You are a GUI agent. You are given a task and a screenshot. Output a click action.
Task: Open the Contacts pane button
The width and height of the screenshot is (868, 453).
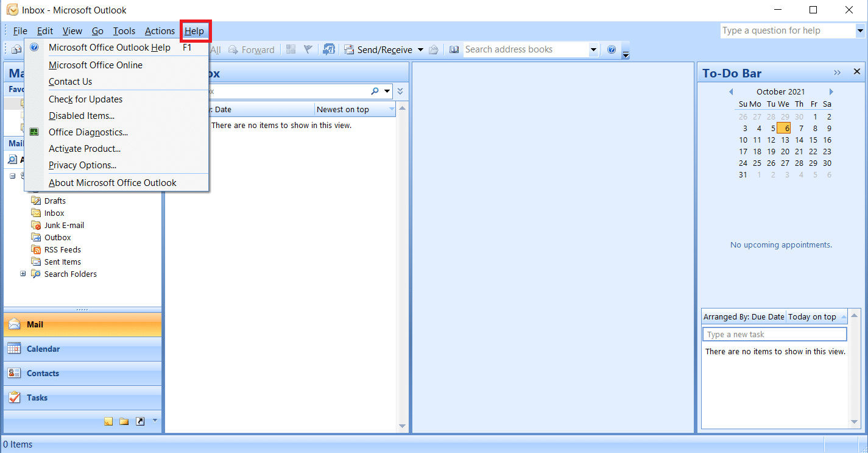(43, 373)
